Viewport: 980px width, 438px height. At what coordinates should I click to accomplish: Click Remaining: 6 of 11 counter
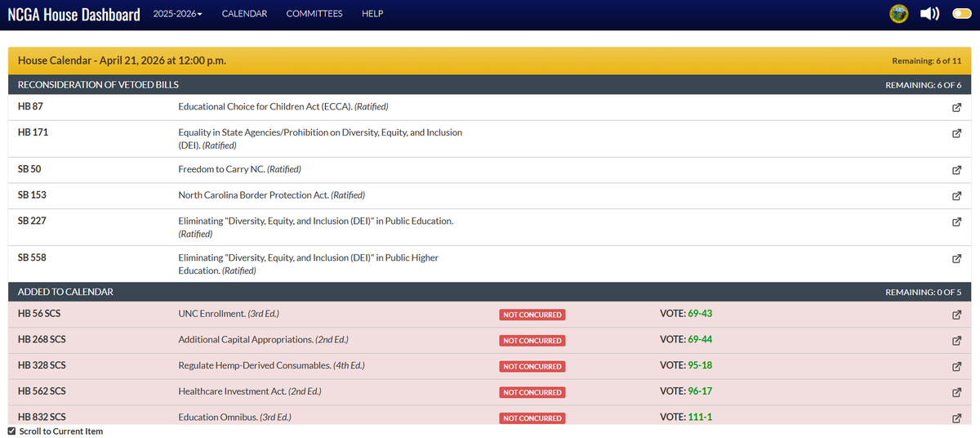tap(927, 61)
